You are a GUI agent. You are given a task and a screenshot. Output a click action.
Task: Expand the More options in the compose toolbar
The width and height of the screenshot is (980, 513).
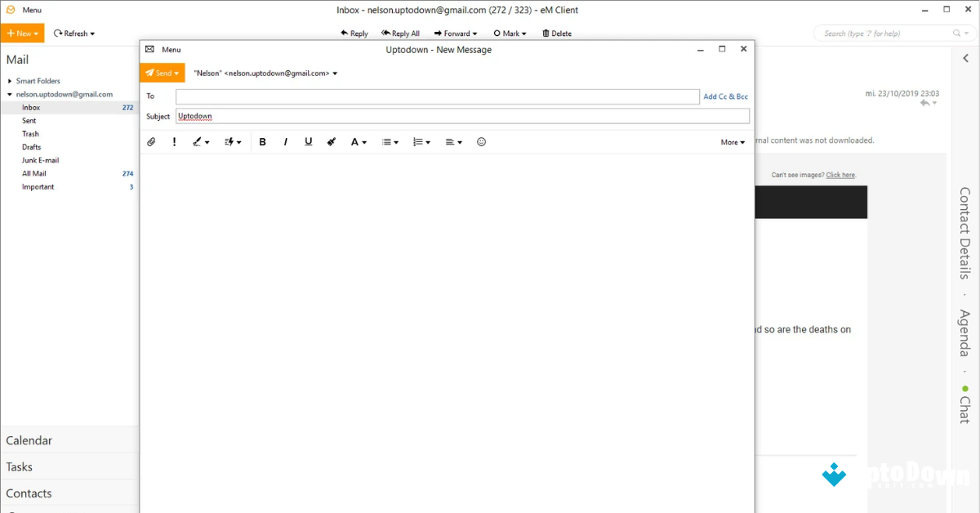pos(731,141)
